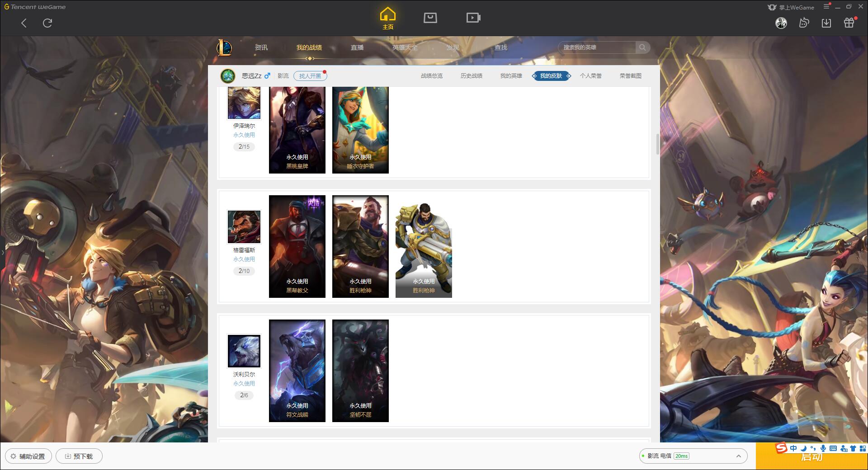Click the 2/10 skin count badge
This screenshot has height=470, width=868.
coord(244,271)
